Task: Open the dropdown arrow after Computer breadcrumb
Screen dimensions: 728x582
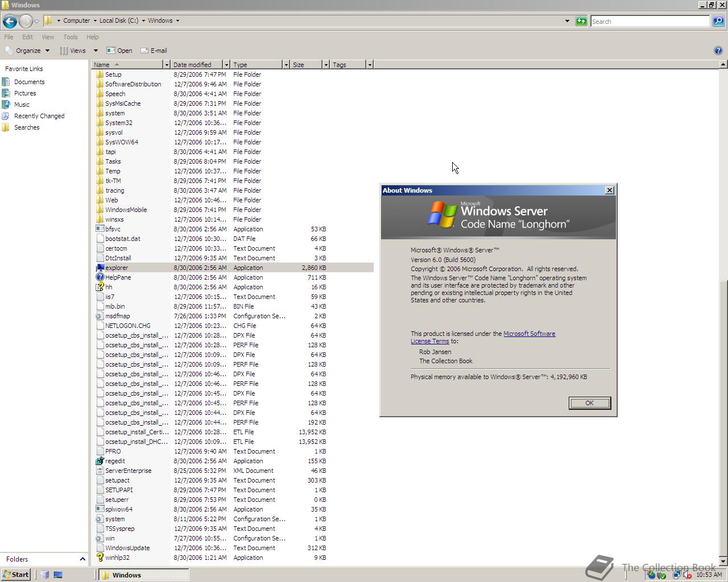Action: 94,20
